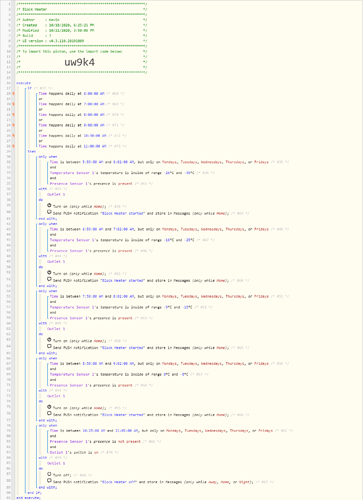The height and width of the screenshot is (500, 364).
Task: Click temperature range 0°C and -5°C condition
Action: pos(119,374)
